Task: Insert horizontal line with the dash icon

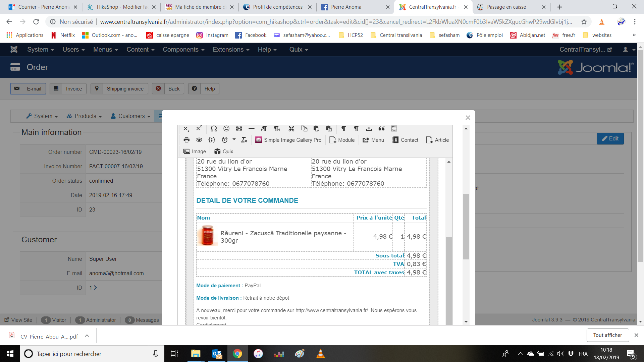Action: click(251, 129)
